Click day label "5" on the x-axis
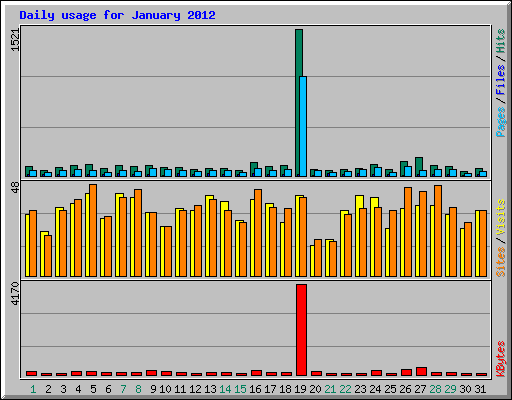 coord(93,389)
